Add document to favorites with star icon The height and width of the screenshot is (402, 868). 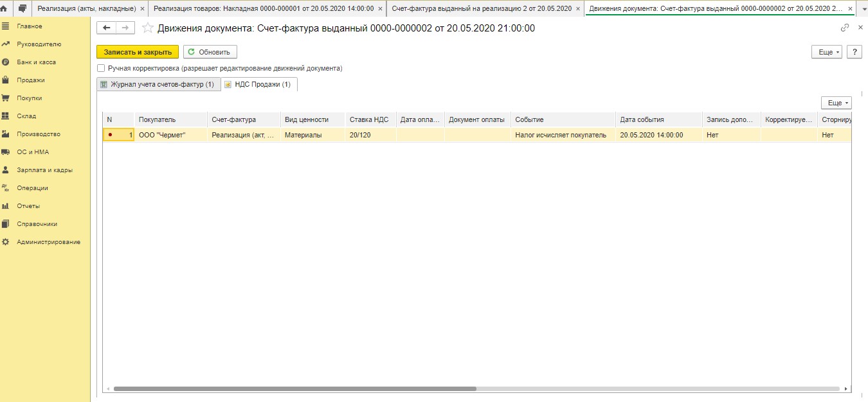[x=148, y=28]
